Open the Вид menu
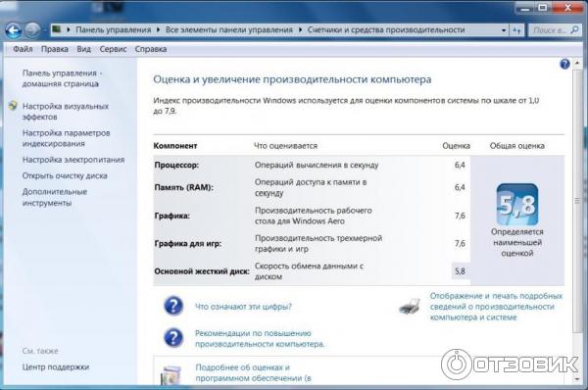 coord(83,49)
